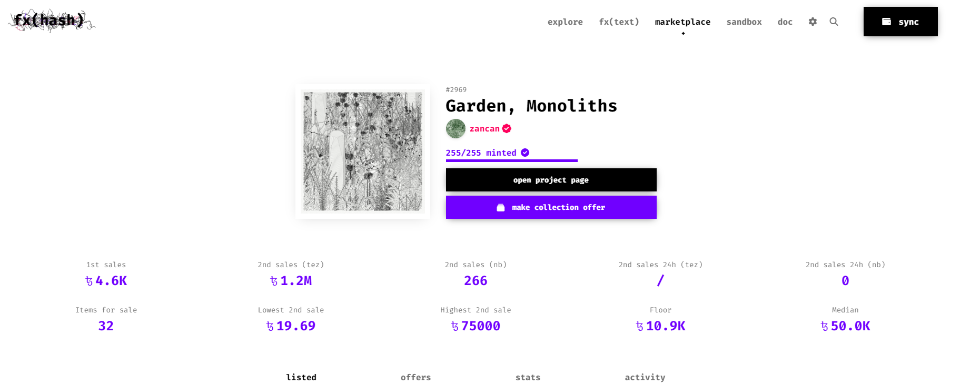Switch to the listed tab
Viewport: 980px width, 385px height.
tap(301, 377)
